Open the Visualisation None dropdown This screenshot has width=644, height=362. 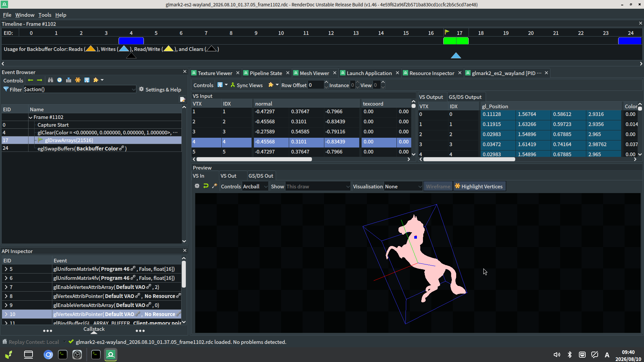(403, 186)
